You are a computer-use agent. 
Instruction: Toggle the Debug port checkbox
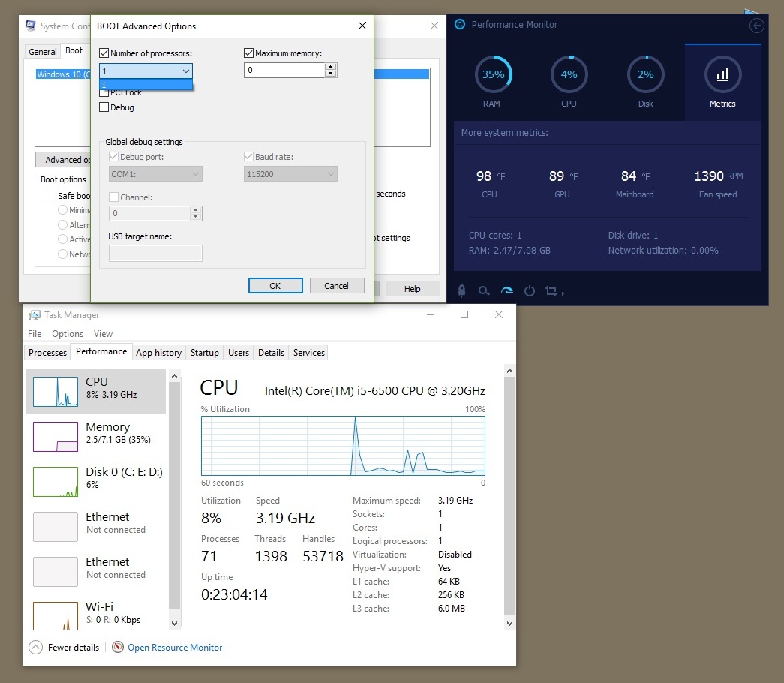(113, 157)
